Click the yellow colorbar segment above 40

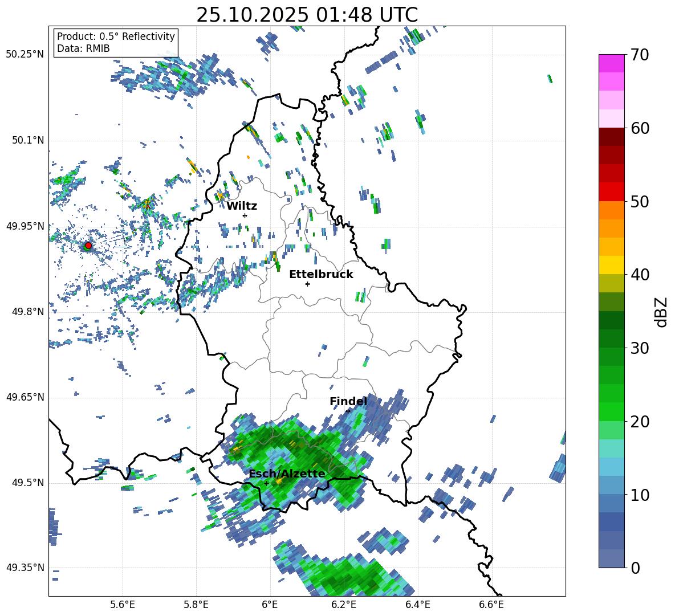pyautogui.click(x=611, y=265)
